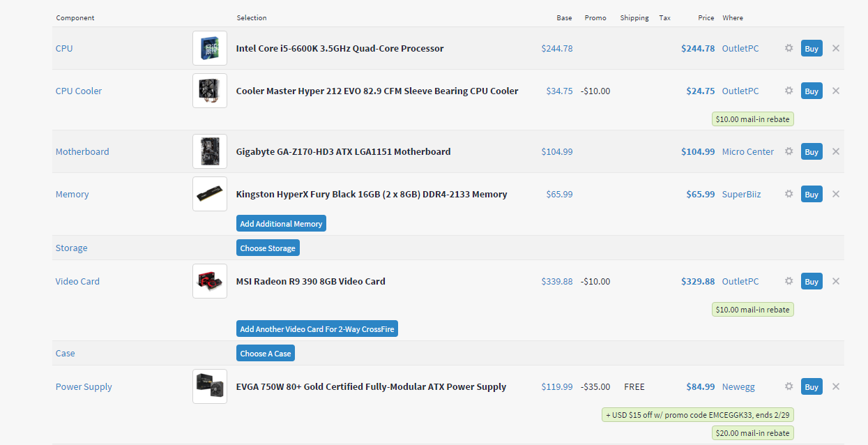Viewport: 868px width, 445px height.
Task: Click the $339.88 base price
Action: pyautogui.click(x=557, y=281)
